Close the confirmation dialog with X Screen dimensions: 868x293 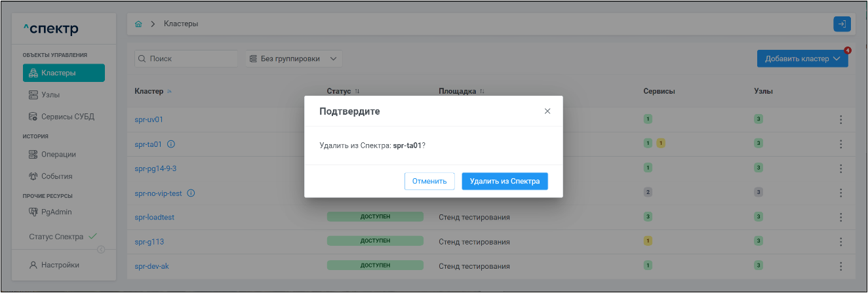(547, 111)
